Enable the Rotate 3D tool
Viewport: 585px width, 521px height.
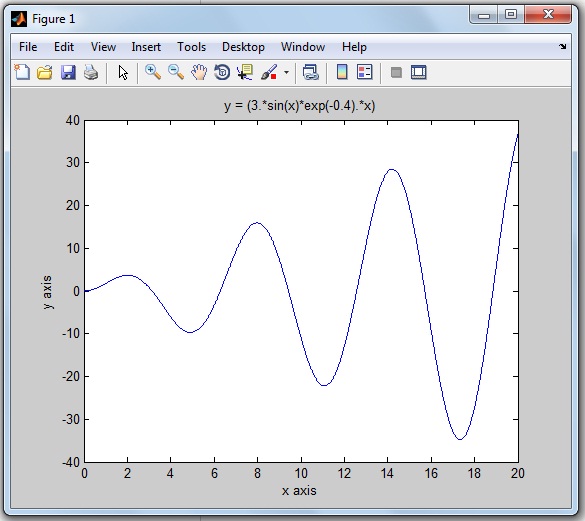tap(222, 72)
